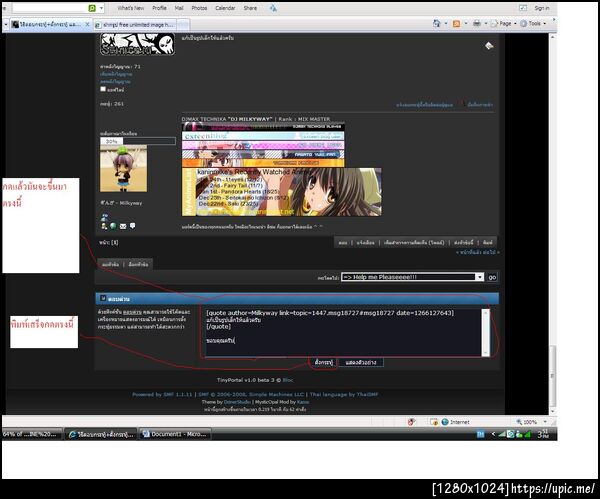The image size is (600, 499).
Task: Click the exteen blog signature banner
Action: pyautogui.click(x=263, y=136)
